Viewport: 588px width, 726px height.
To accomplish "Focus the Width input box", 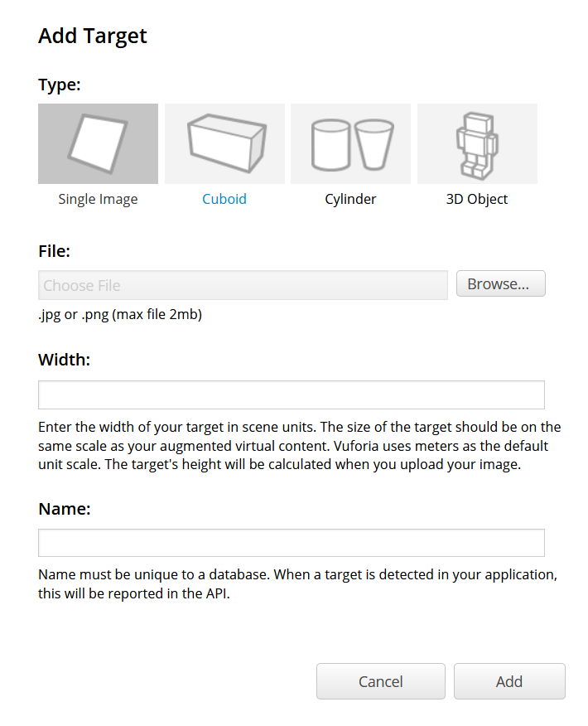I will point(291,394).
